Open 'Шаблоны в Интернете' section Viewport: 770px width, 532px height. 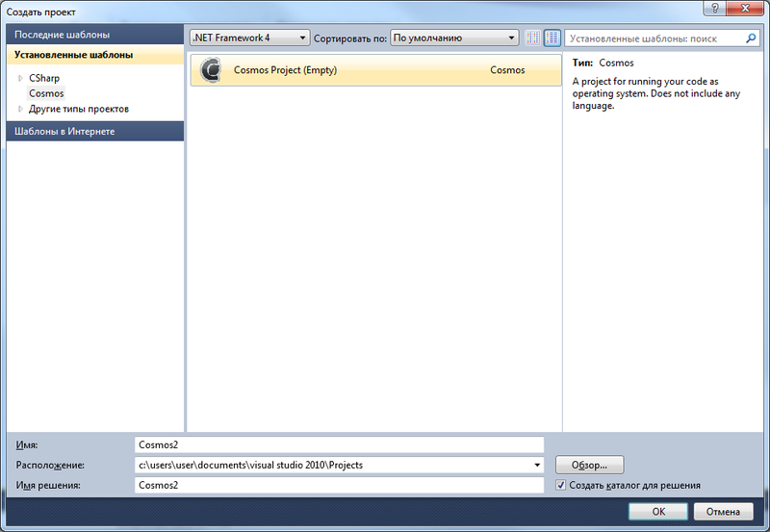[x=95, y=132]
